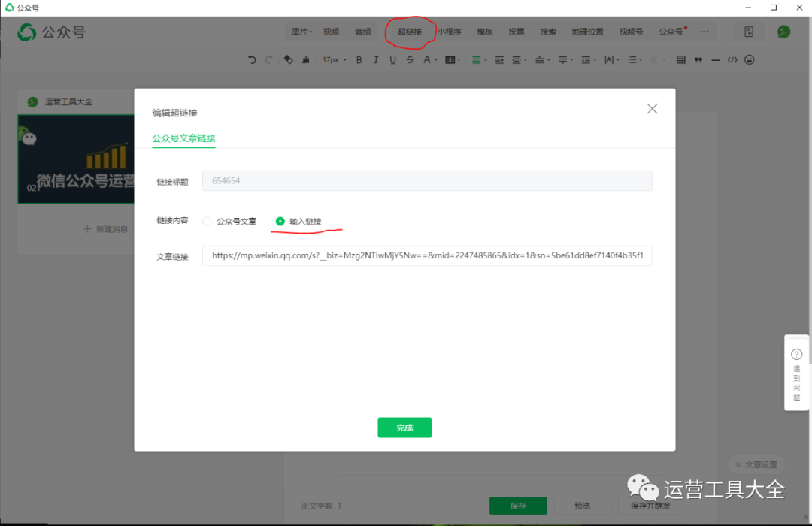812x526 pixels.
Task: Click the 搜索 insert menu item
Action: pos(548,32)
